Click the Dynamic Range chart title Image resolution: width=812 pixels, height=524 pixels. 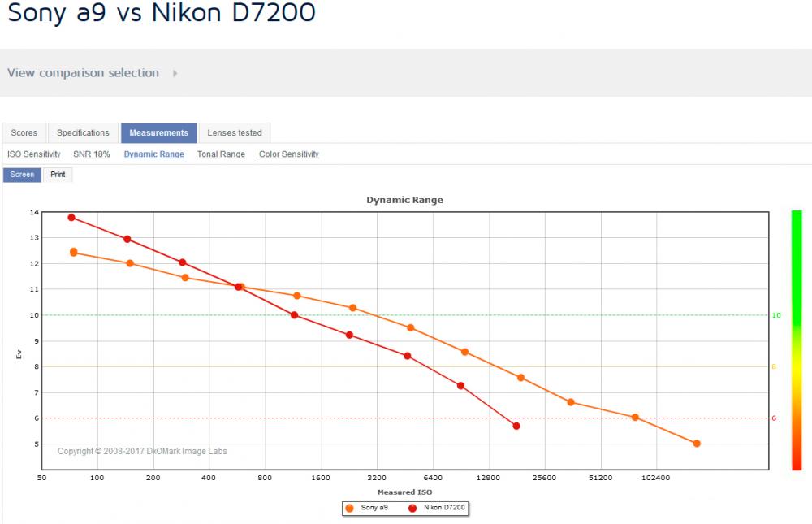(x=405, y=200)
